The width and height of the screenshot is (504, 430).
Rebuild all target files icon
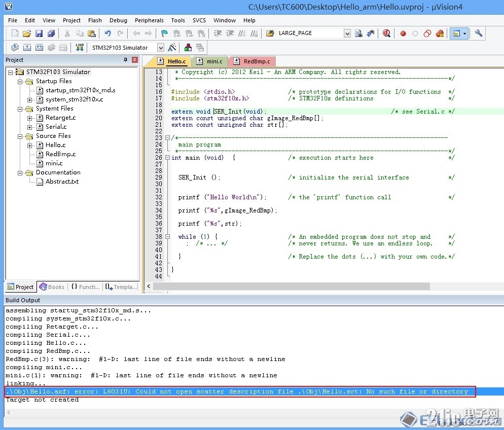39,48
